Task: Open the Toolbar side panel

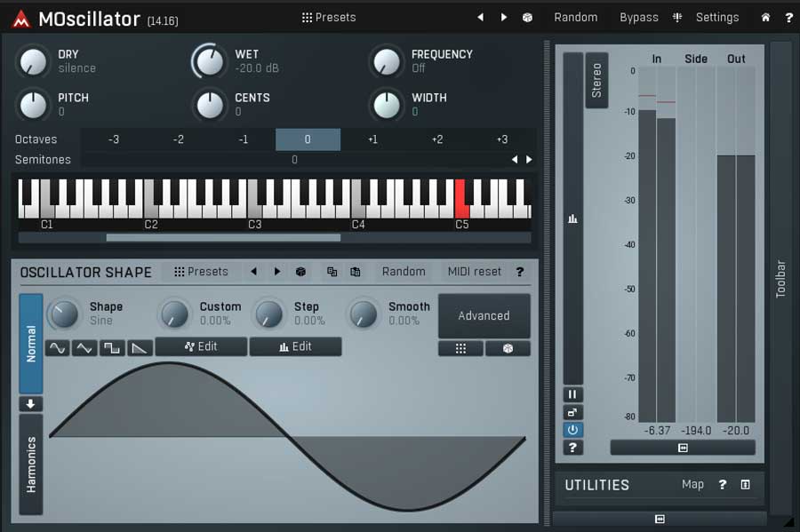Action: click(x=780, y=278)
